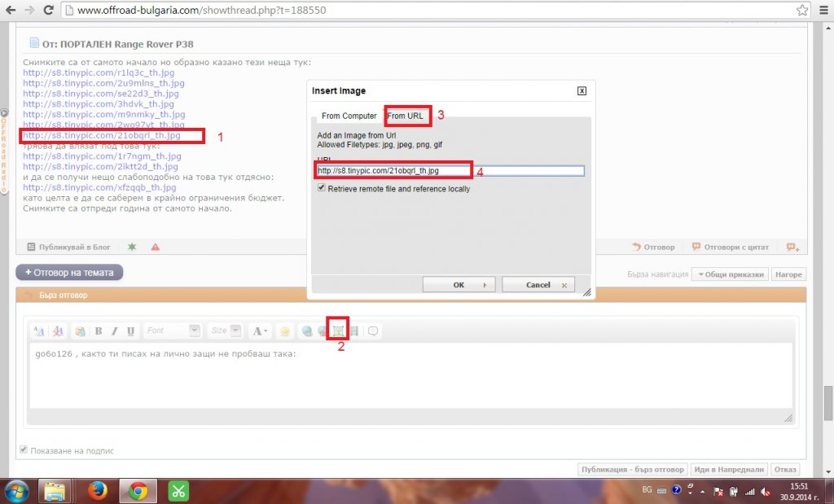Click Публикувай в Блог link
Viewport: 834px width, 504px height.
pyautogui.click(x=68, y=247)
